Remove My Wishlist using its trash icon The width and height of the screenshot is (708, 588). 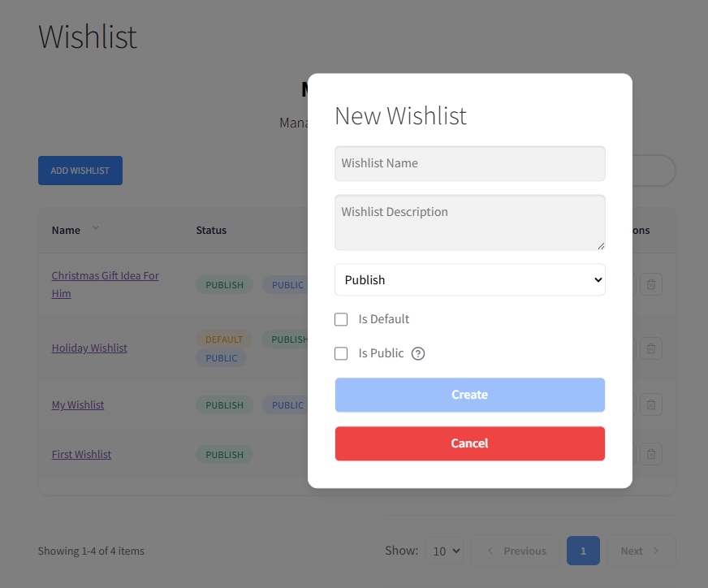pyautogui.click(x=650, y=404)
